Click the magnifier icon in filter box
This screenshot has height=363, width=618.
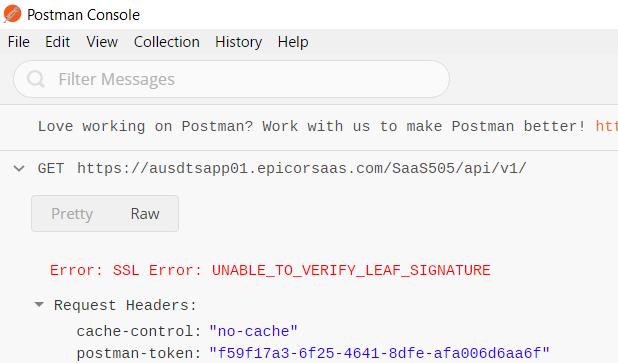pos(36,79)
